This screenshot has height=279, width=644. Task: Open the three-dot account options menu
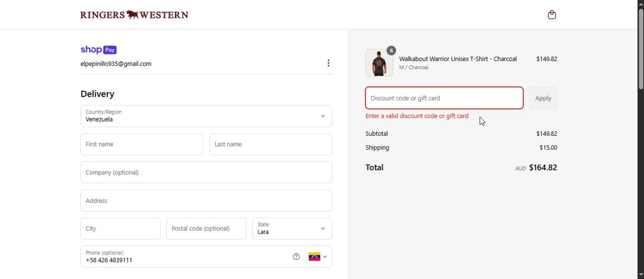[x=328, y=63]
